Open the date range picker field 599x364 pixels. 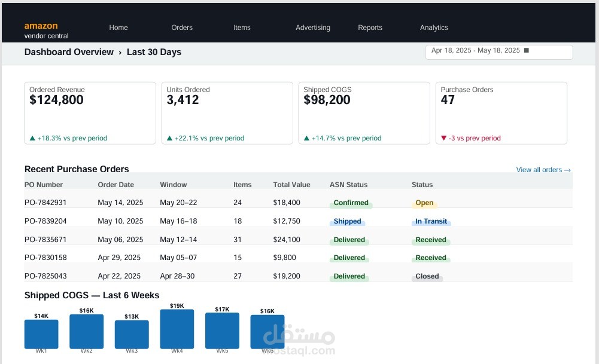click(499, 52)
